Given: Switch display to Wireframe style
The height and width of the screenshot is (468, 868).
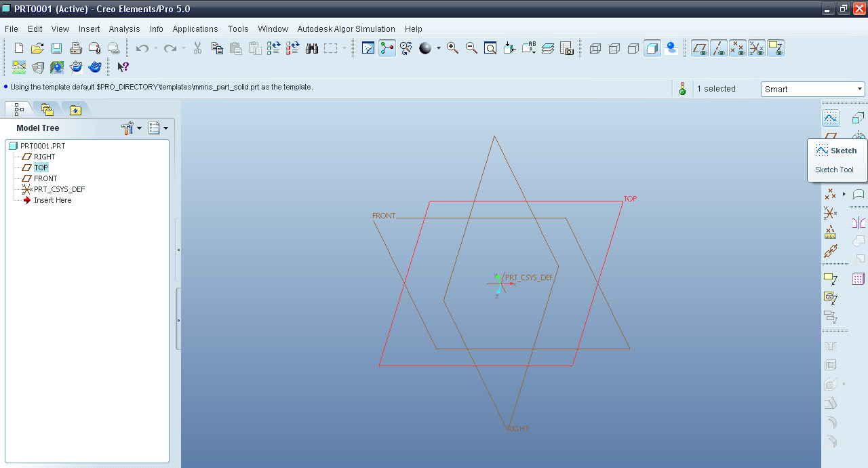Looking at the screenshot, I should (x=595, y=48).
